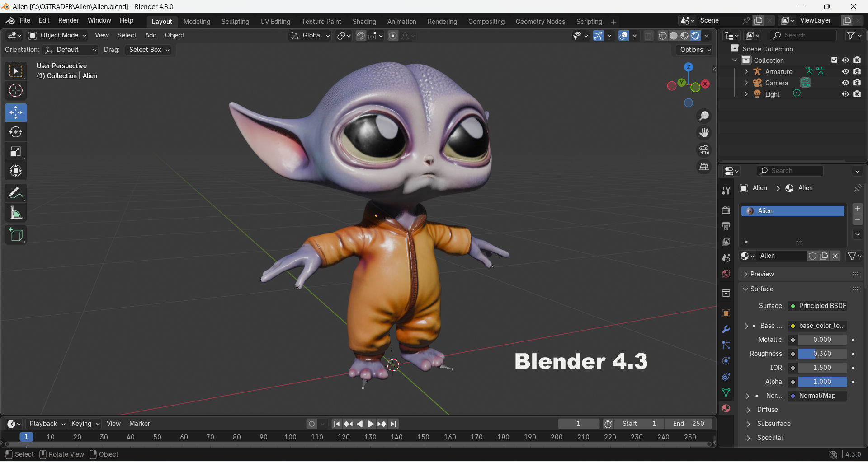Open the Modifiers wrench tab
868x462 pixels.
pyautogui.click(x=726, y=329)
